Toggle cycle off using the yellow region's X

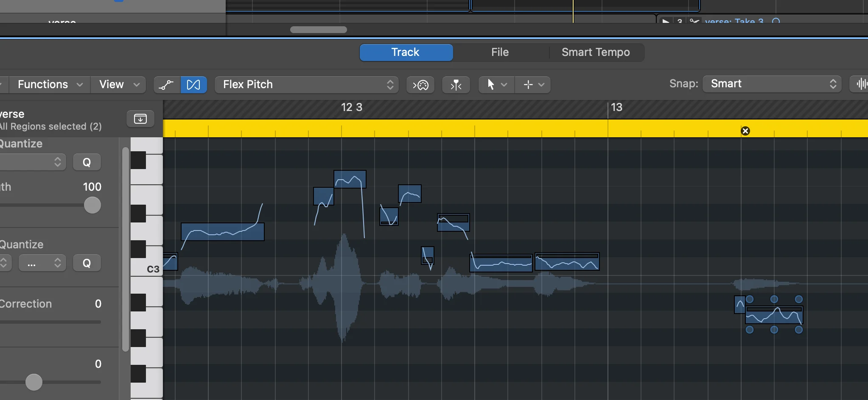[746, 131]
